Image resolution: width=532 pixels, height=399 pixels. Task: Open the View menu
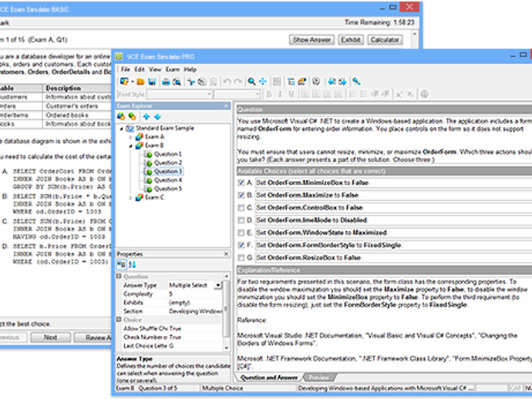point(155,69)
